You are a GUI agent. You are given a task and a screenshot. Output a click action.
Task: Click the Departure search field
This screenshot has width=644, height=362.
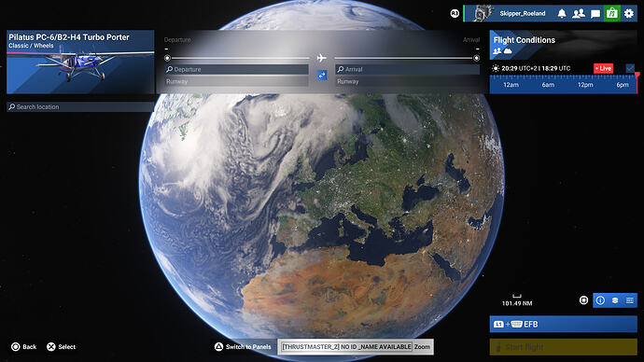236,69
